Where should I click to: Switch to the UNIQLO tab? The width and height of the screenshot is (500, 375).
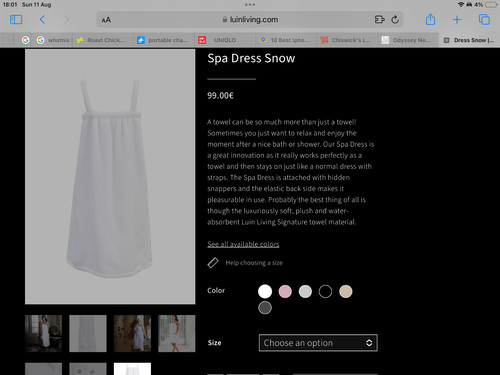225,40
